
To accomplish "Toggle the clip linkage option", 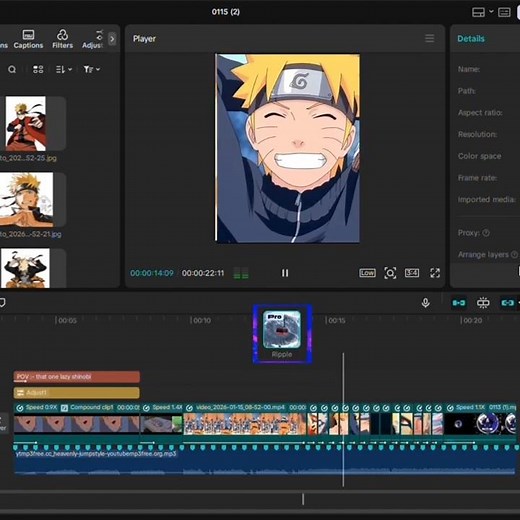I will pos(508,303).
